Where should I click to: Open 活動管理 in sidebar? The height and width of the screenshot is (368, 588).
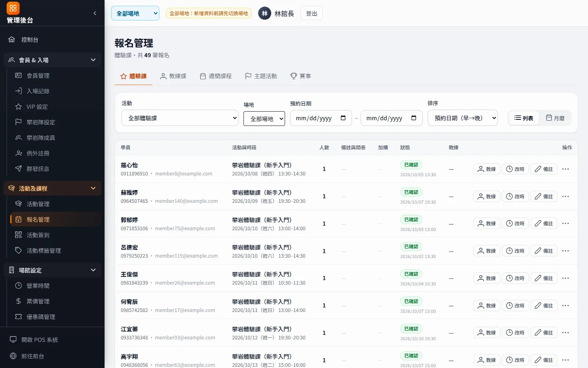(x=56, y=204)
